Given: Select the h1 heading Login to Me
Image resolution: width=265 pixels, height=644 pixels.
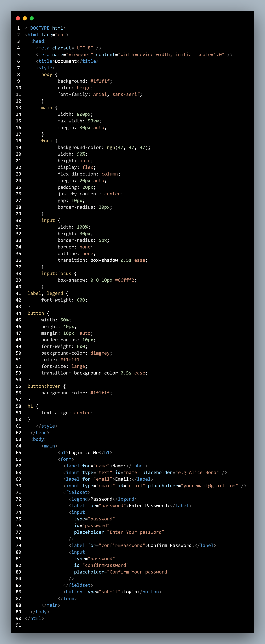Looking at the screenshot, I should click(x=84, y=452).
